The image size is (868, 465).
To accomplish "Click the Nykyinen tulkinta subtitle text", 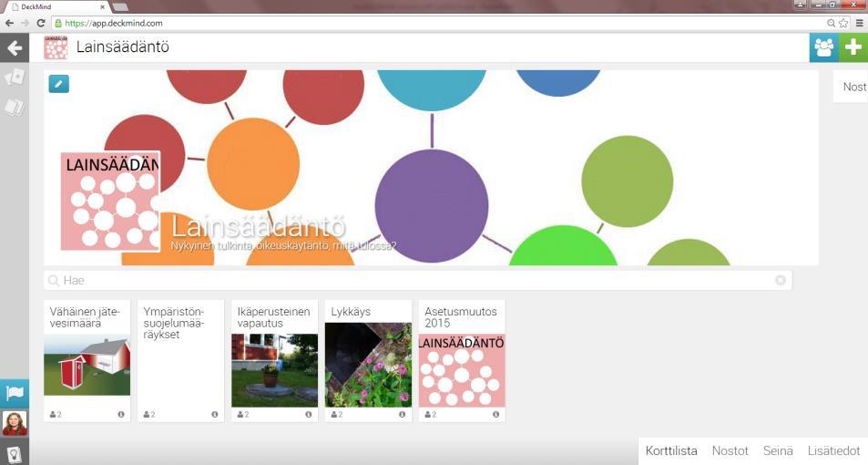I will 283,245.
